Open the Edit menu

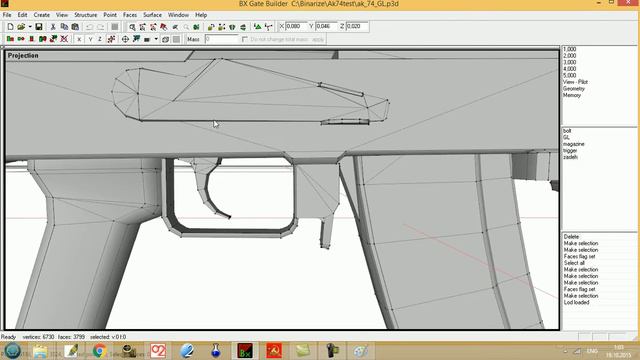tap(22, 15)
